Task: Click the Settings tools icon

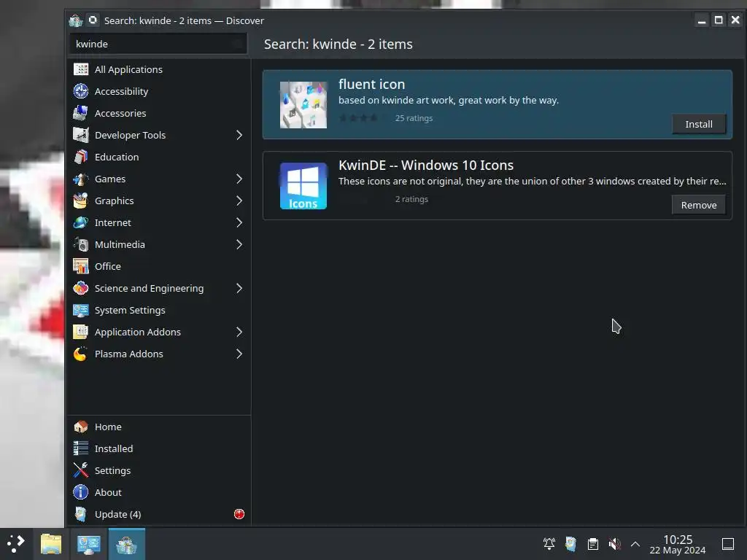Action: click(80, 470)
